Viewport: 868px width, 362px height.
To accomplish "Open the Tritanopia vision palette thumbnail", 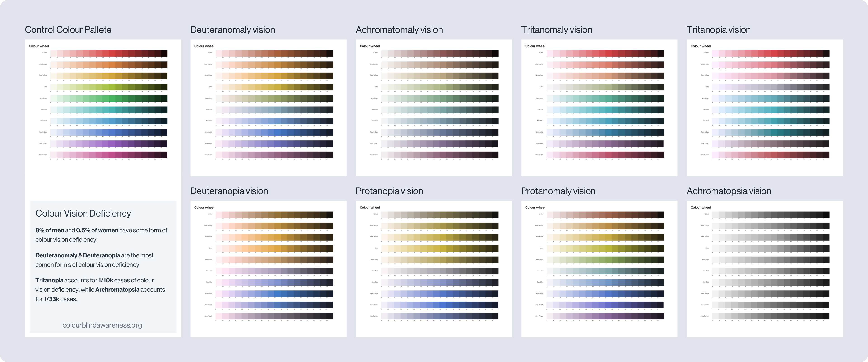I will [764, 107].
